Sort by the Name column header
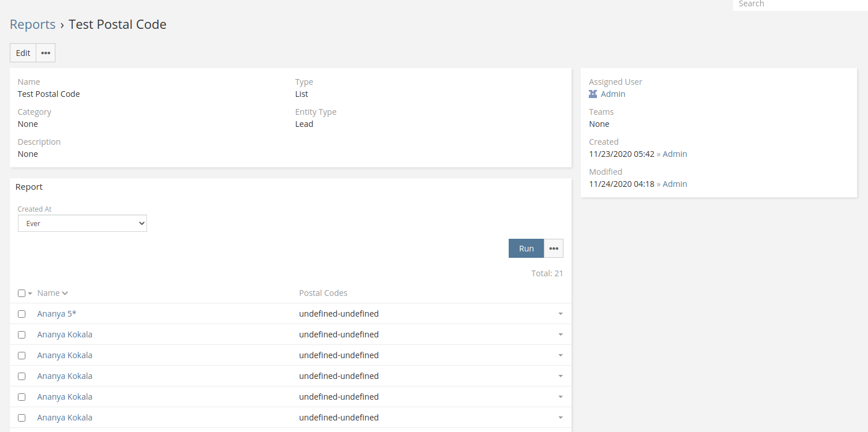Screen dimensions: 868x432 (x=52, y=293)
